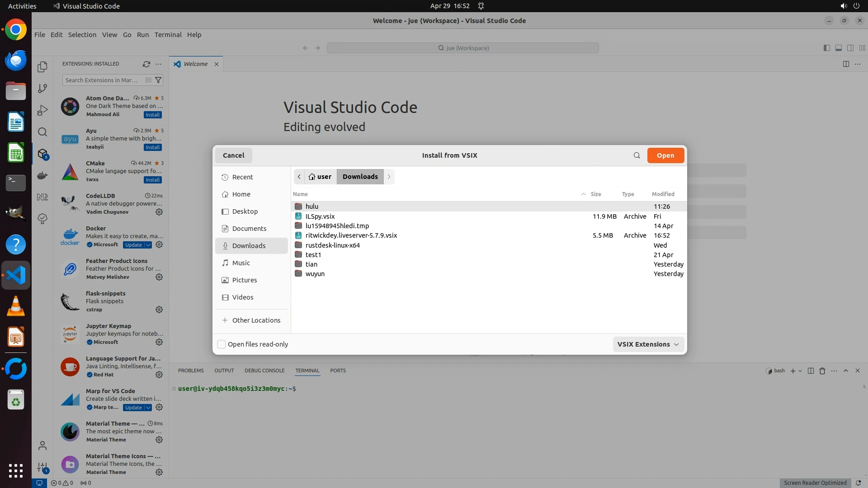Expand the Docker Update dropdown arrow

click(x=148, y=245)
